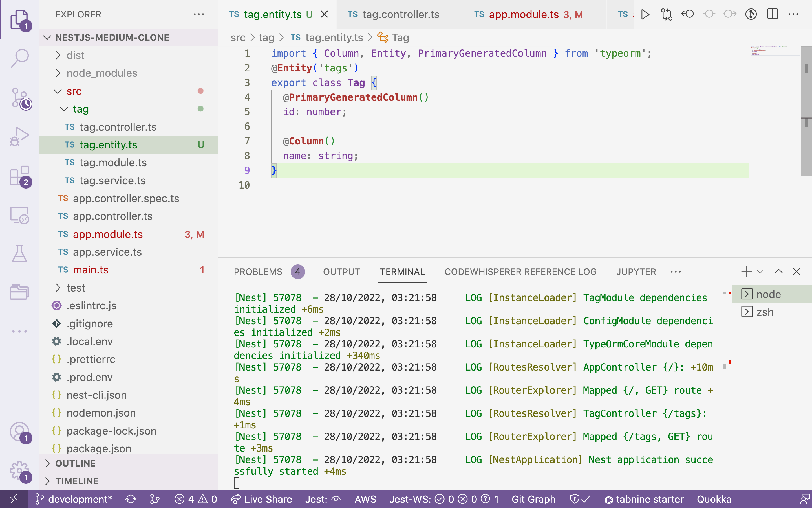Click the go back revision icon
The height and width of the screenshot is (508, 812).
click(688, 14)
